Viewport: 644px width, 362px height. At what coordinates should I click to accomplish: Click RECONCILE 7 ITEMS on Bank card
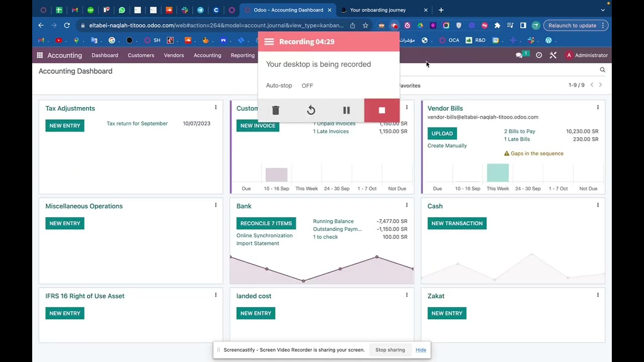tap(266, 223)
